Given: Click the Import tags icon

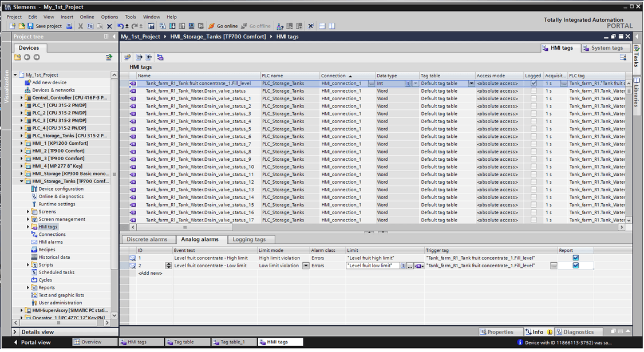Looking at the screenshot, I should click(149, 57).
